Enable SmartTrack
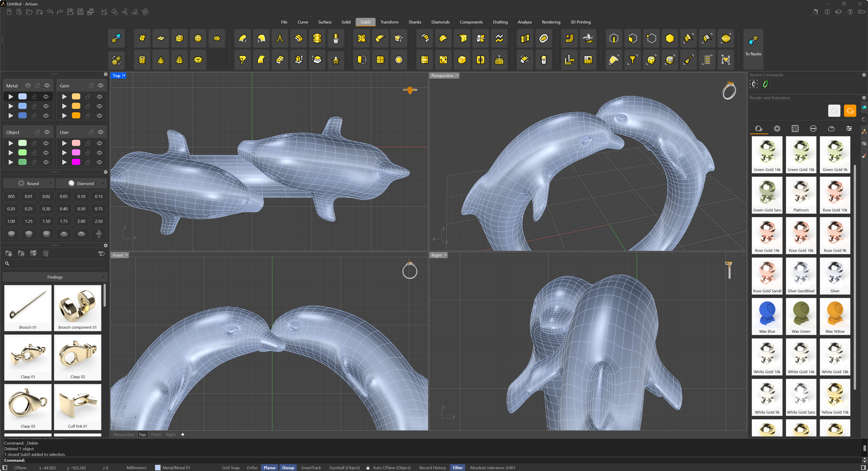 (x=311, y=467)
